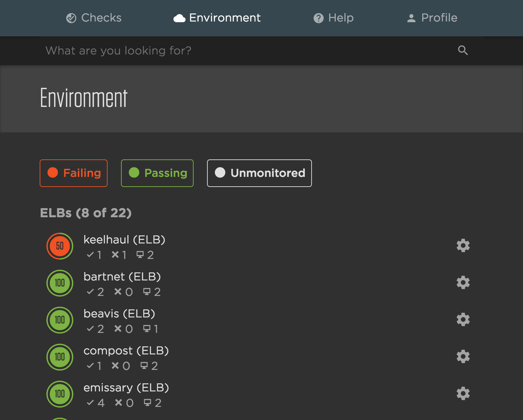
Task: Click keelhaul's failing checks count
Action: [119, 255]
